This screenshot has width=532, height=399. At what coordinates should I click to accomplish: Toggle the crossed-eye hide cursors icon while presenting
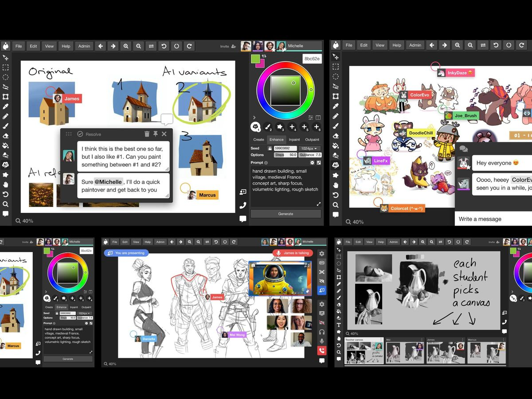click(322, 281)
